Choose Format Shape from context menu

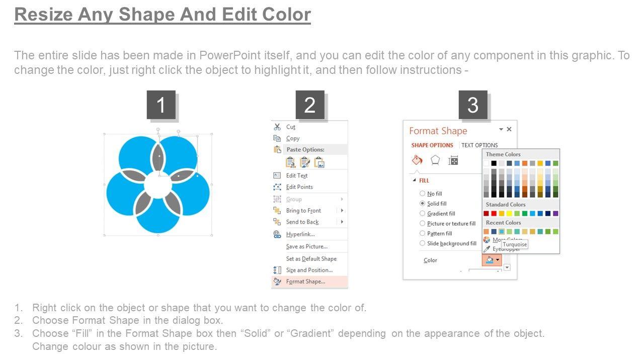305,282
